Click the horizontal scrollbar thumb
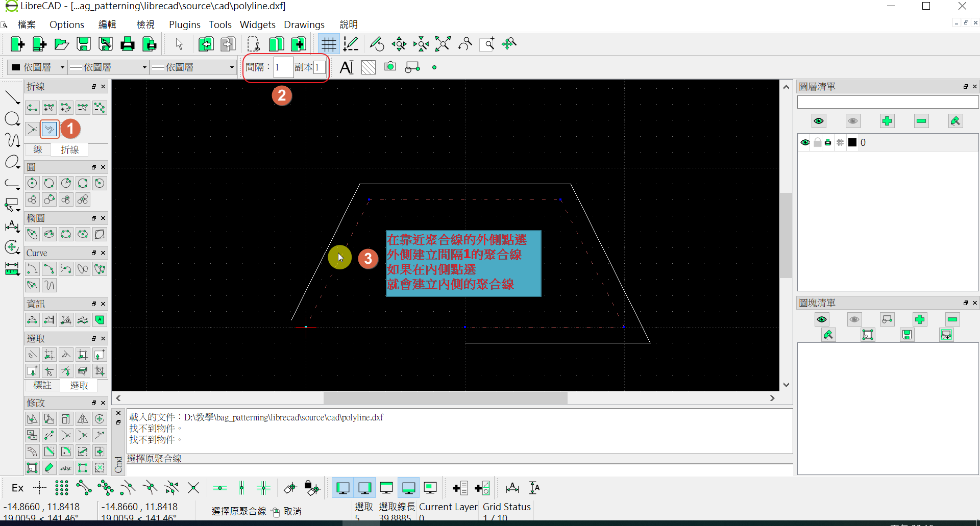This screenshot has height=526, width=980. pos(446,398)
